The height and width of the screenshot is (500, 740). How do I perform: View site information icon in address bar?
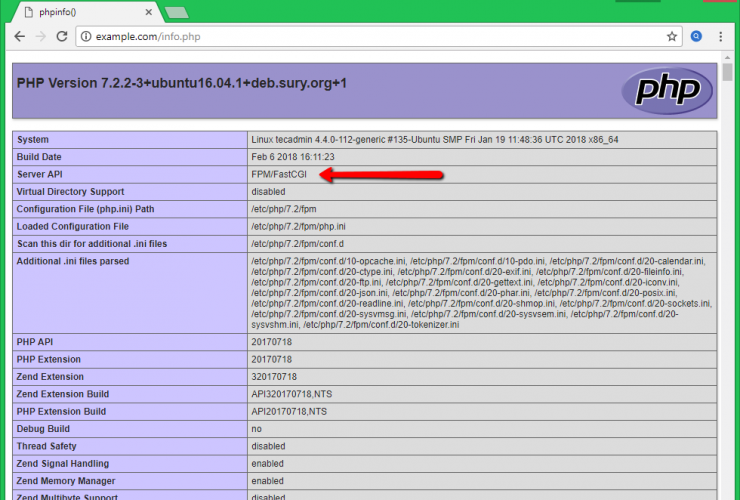[87, 36]
